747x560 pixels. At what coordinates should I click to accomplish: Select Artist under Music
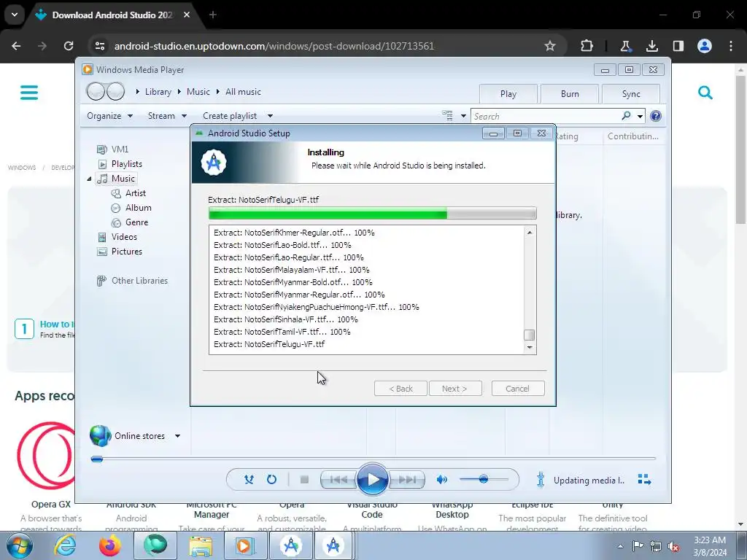pyautogui.click(x=135, y=192)
